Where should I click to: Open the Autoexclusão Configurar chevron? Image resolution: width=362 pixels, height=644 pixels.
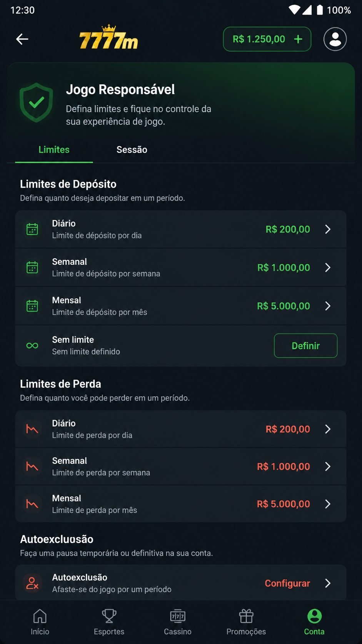pyautogui.click(x=328, y=583)
